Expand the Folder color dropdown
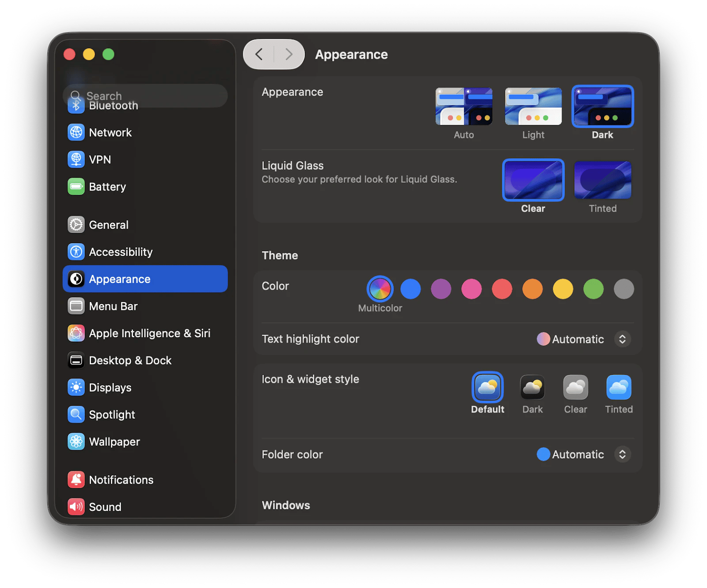This screenshot has width=707, height=588. click(x=622, y=454)
